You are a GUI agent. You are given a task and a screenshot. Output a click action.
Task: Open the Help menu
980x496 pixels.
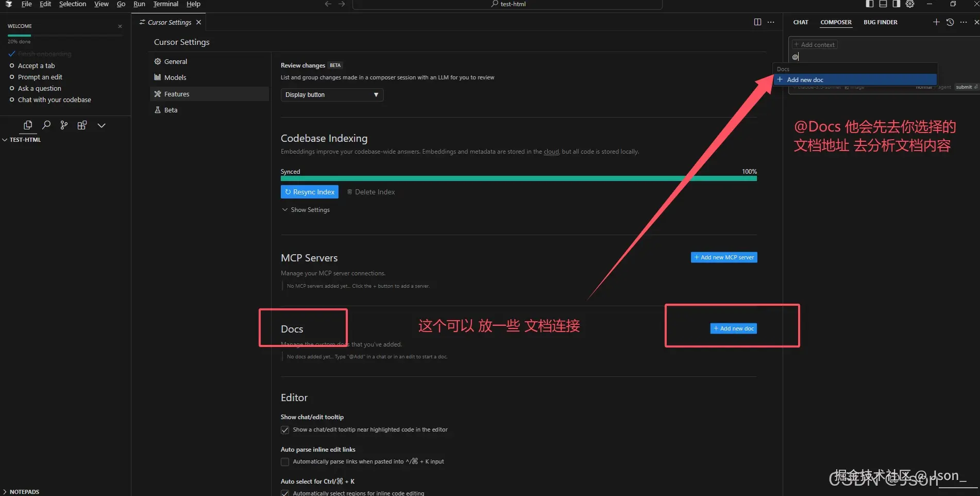pos(193,4)
